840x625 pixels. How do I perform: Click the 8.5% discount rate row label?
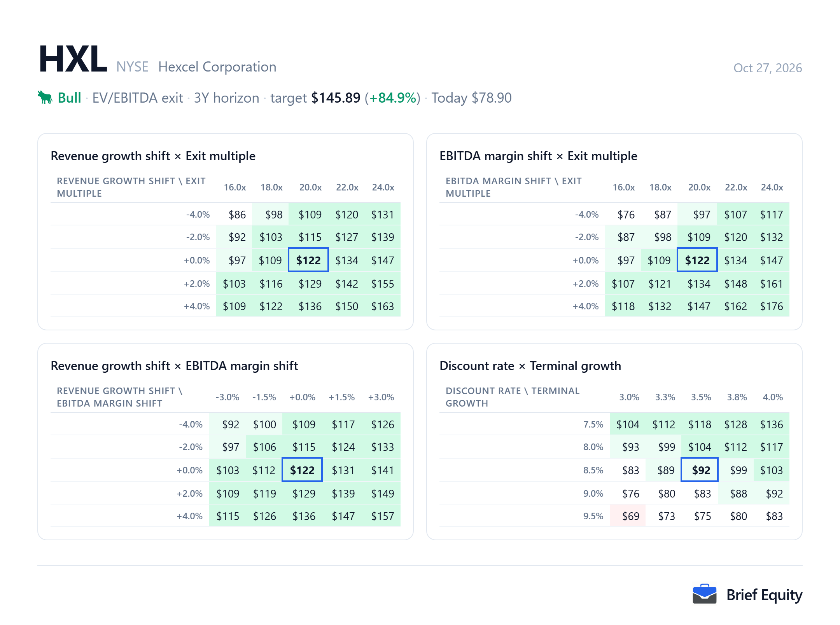click(x=593, y=470)
